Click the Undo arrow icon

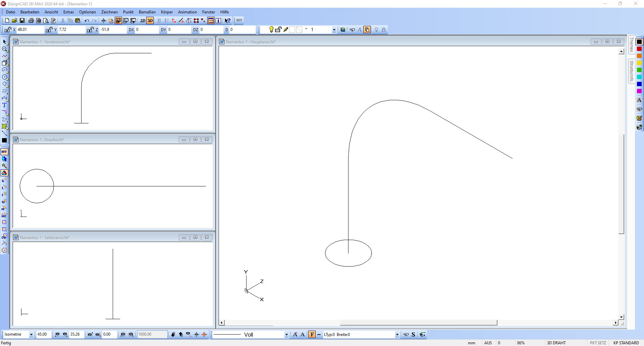[87, 20]
